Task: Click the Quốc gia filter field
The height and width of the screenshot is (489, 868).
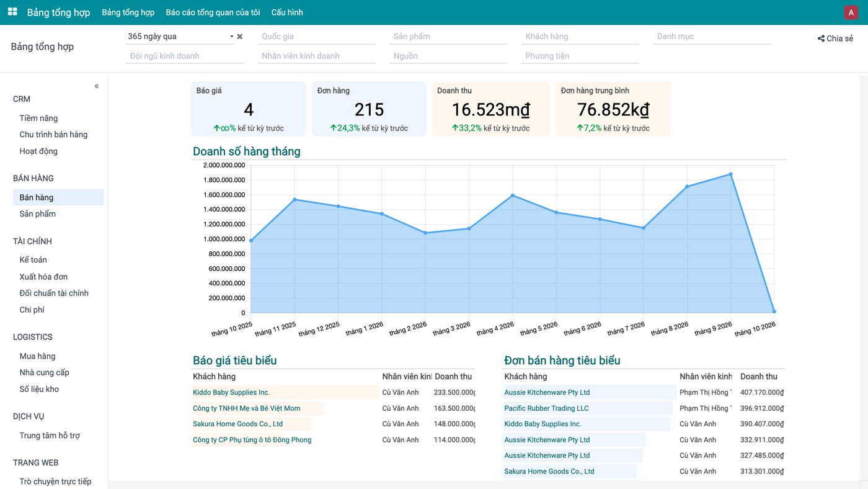Action: [x=316, y=37]
